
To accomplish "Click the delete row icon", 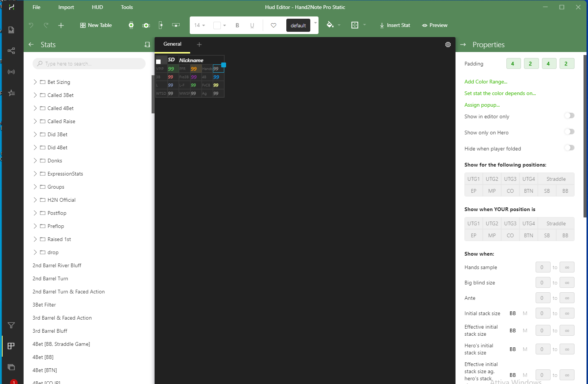I will 176,25.
